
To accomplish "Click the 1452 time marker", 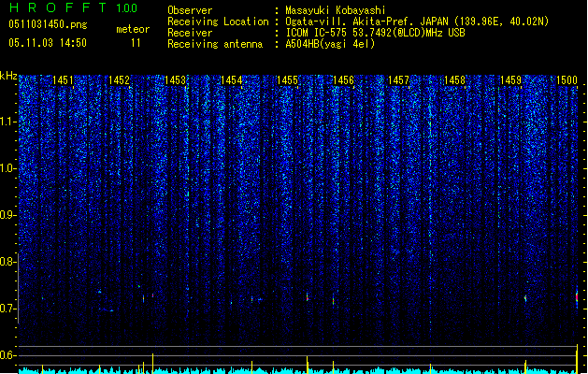I will tap(119, 79).
